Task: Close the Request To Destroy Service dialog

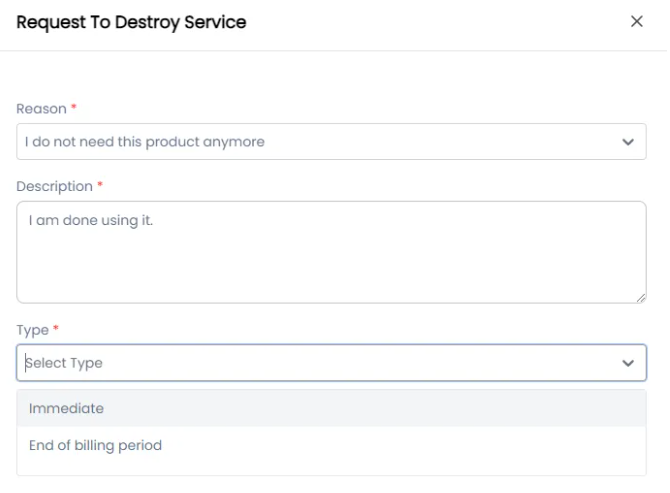Action: coord(637,21)
